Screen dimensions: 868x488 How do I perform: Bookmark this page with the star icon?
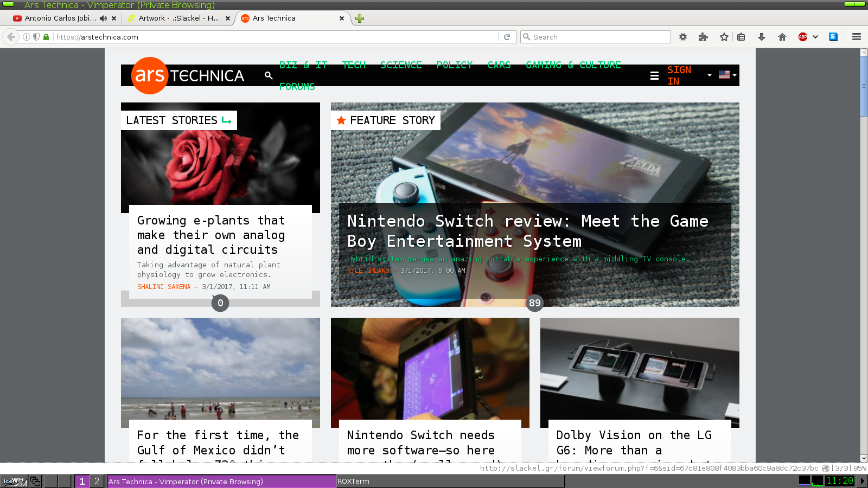click(x=724, y=37)
